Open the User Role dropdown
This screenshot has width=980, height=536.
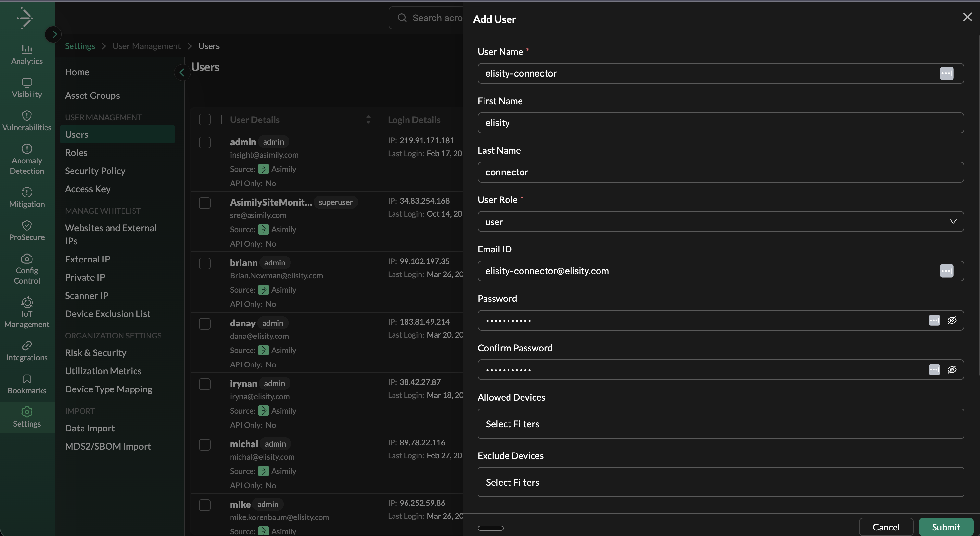coord(721,222)
